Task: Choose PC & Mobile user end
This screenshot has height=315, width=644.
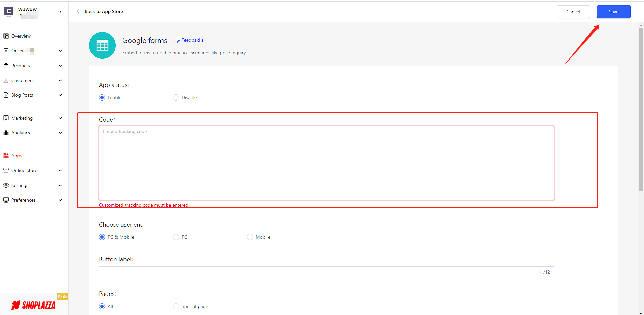Action: click(102, 237)
